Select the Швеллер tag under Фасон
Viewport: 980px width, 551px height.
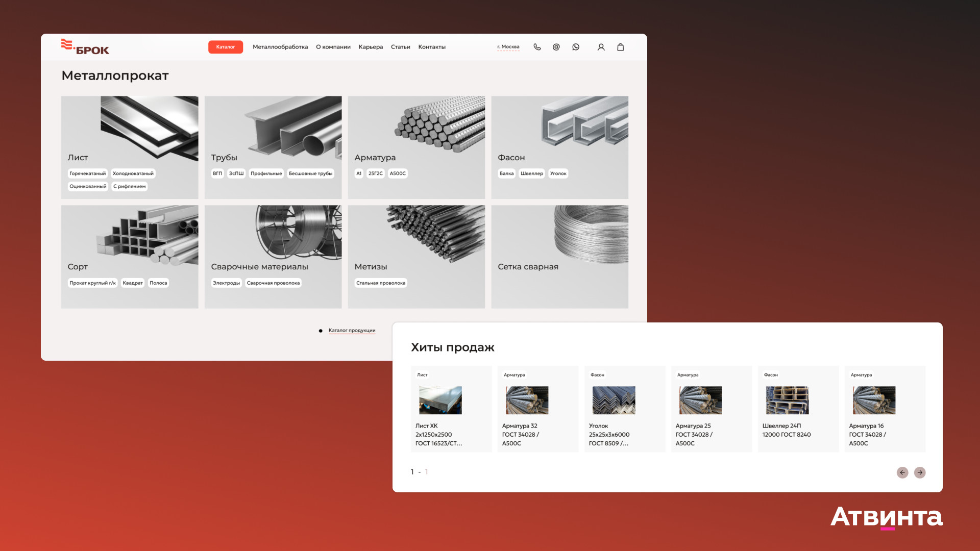click(x=532, y=173)
